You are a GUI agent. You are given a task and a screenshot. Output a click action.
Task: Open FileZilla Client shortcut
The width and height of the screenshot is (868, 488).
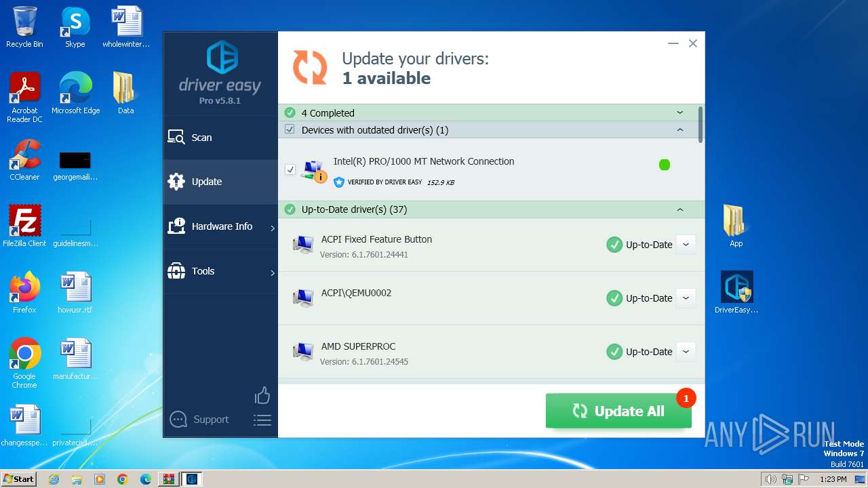pyautogui.click(x=24, y=226)
